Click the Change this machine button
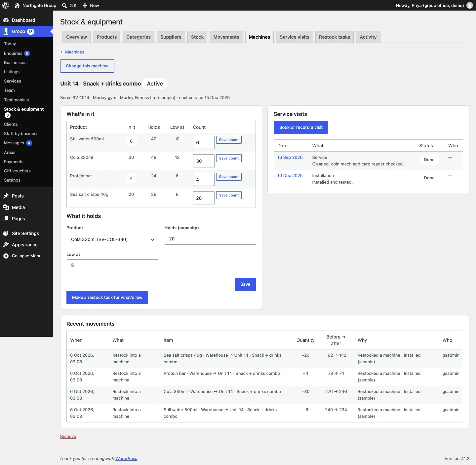The width and height of the screenshot is (476, 465). (87, 66)
